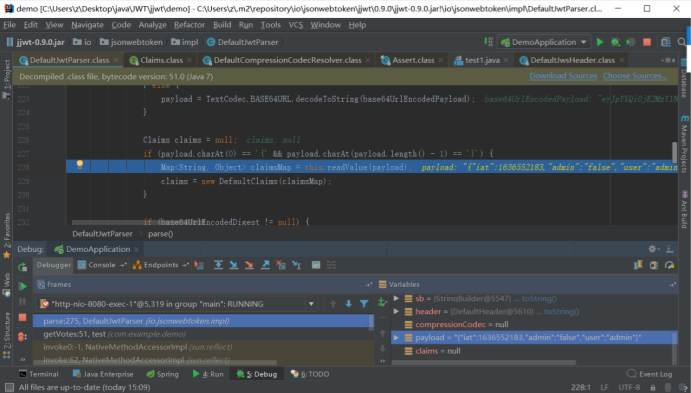Click the Download Sources link
The height and width of the screenshot is (393, 691).
click(563, 76)
